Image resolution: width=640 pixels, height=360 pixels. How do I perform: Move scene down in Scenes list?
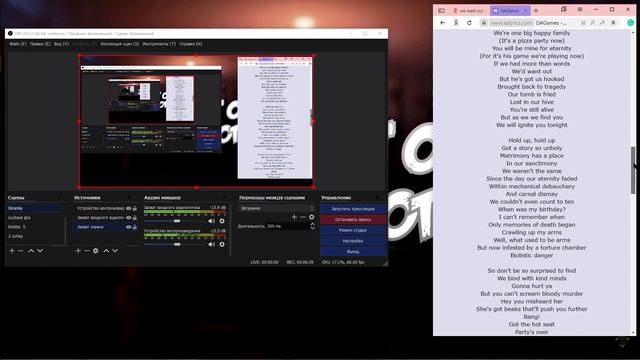click(x=40, y=251)
